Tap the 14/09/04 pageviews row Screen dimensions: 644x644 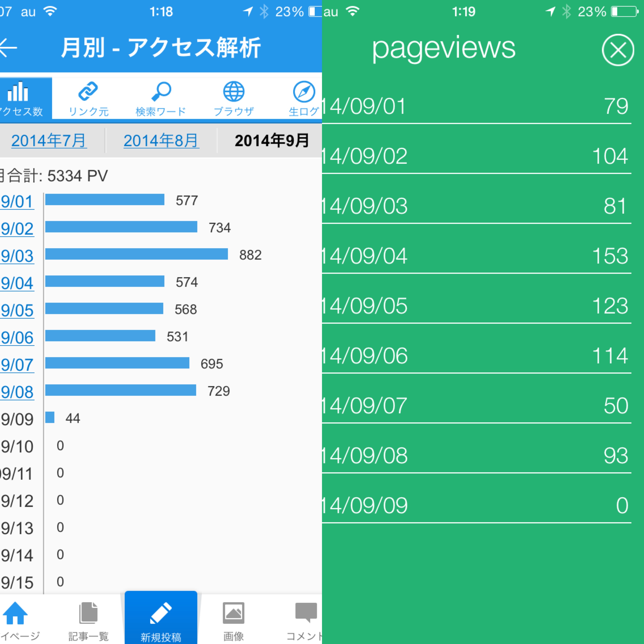(x=477, y=256)
